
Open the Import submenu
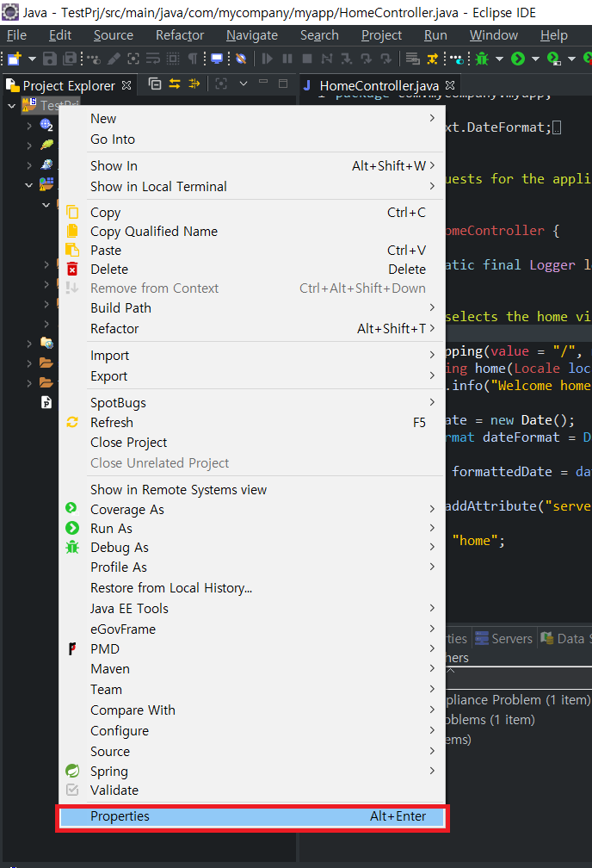coord(252,356)
